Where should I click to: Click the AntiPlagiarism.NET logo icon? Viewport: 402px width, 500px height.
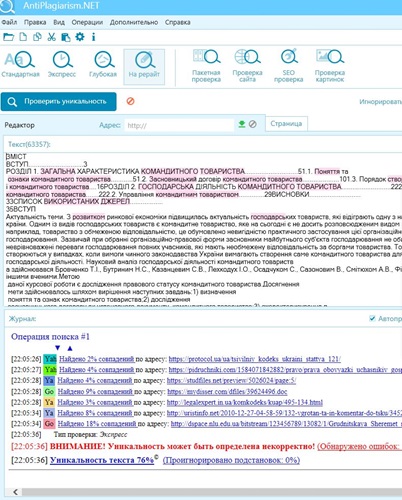(x=7, y=6)
